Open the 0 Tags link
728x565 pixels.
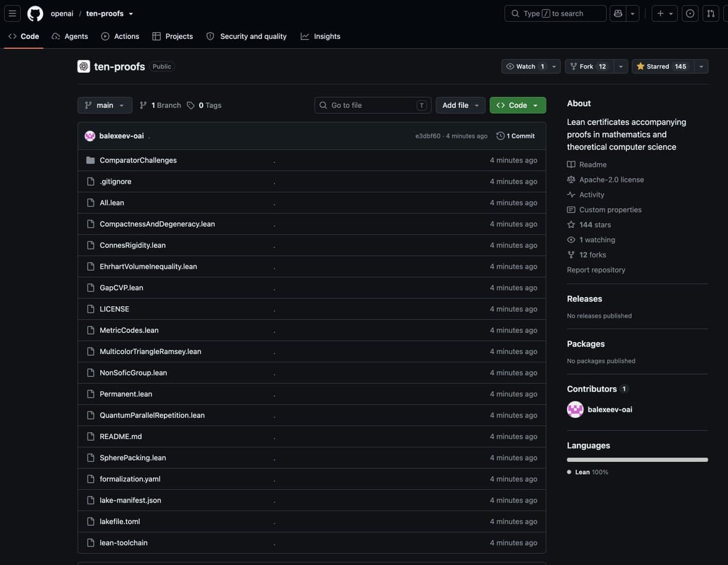(204, 105)
